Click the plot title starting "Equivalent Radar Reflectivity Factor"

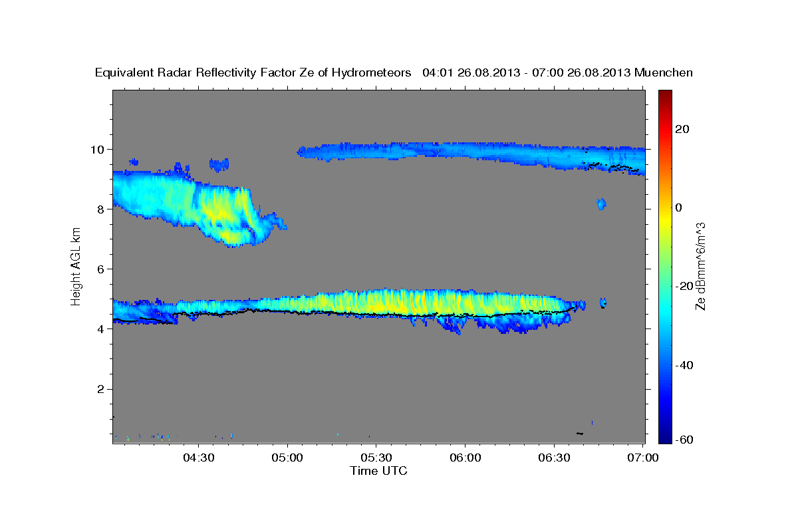pos(394,72)
